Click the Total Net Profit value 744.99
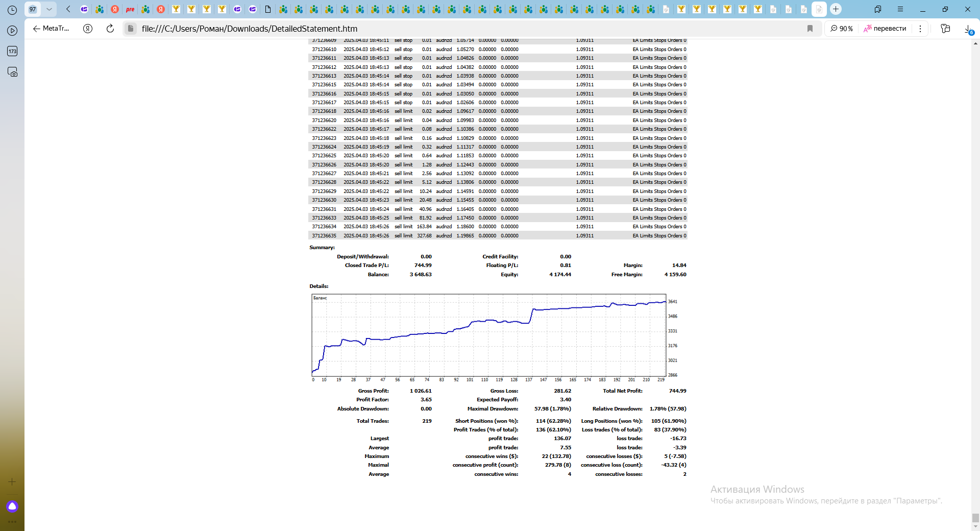This screenshot has height=531, width=980. [x=678, y=391]
